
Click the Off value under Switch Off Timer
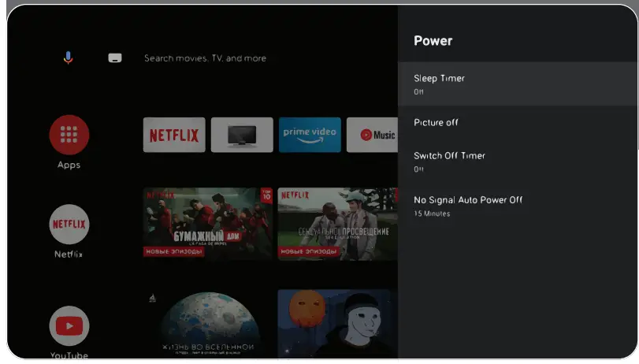click(x=418, y=169)
